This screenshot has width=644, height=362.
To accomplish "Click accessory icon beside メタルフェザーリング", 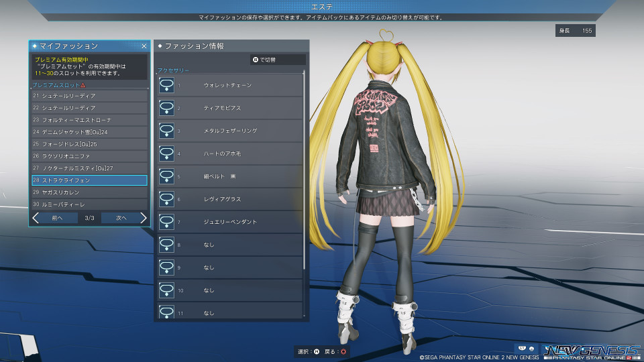I will [166, 131].
